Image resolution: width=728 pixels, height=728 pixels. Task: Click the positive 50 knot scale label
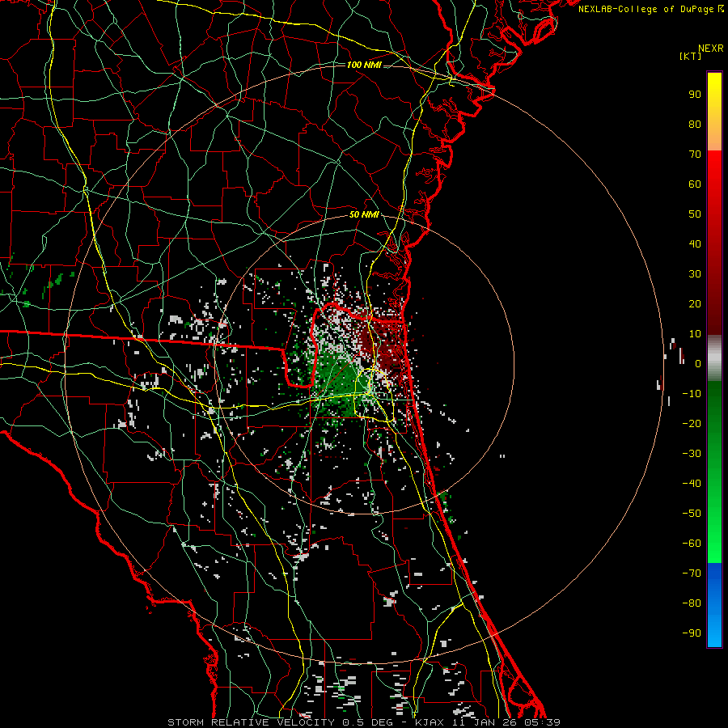(x=695, y=214)
